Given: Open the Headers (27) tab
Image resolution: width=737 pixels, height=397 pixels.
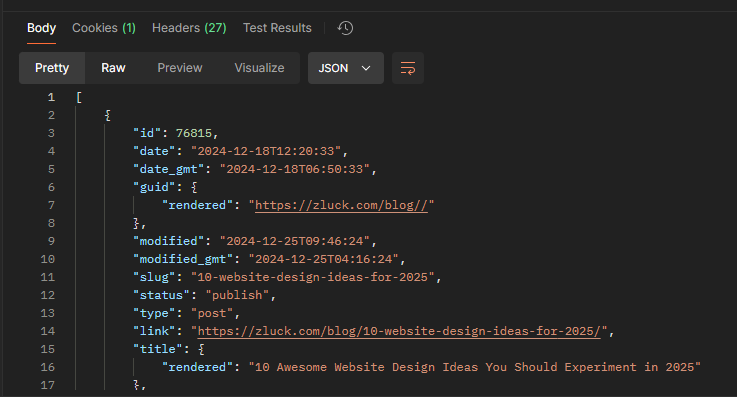Looking at the screenshot, I should click(189, 28).
